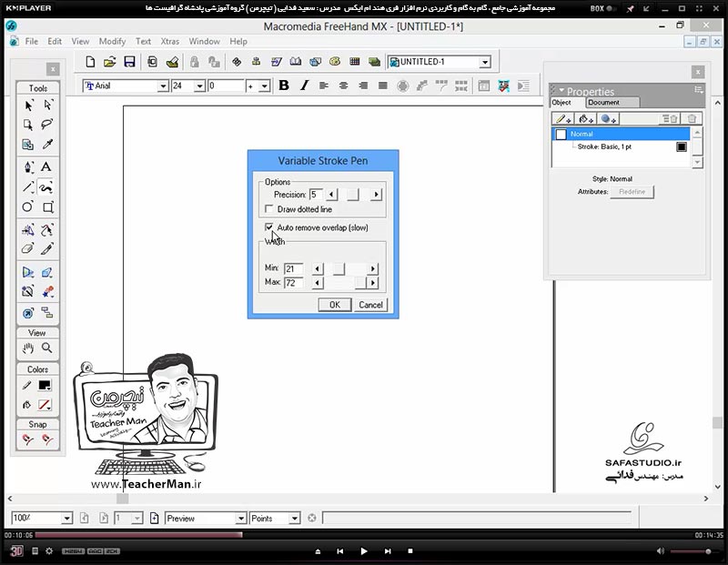Viewport: 728px width, 565px height.
Task: Align text left in text toolbar
Action: [x=324, y=86]
